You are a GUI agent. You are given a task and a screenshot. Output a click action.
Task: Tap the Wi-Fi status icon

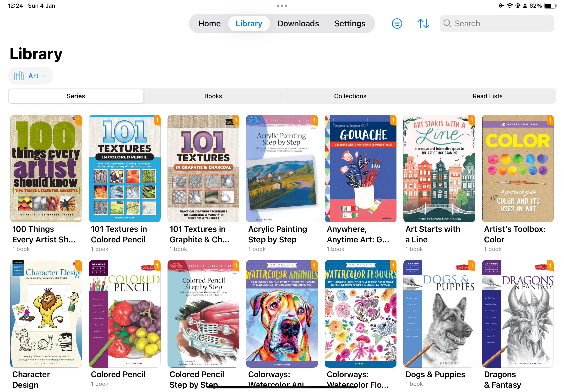[x=510, y=6]
